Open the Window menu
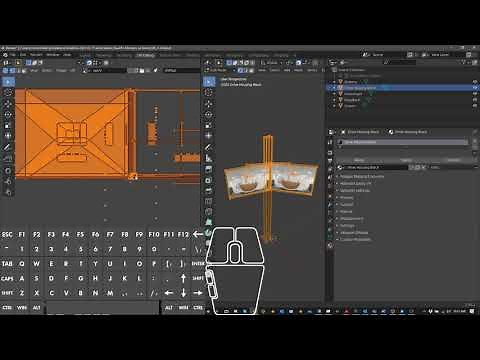This screenshot has width=480, height=360. pyautogui.click(x=53, y=55)
